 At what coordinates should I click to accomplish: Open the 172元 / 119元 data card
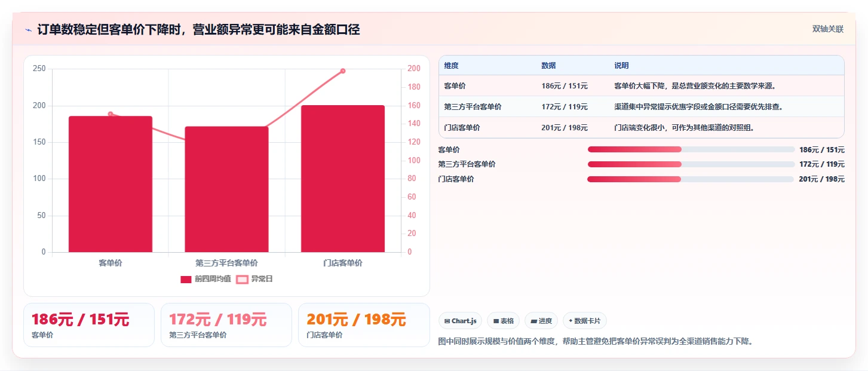(226, 325)
